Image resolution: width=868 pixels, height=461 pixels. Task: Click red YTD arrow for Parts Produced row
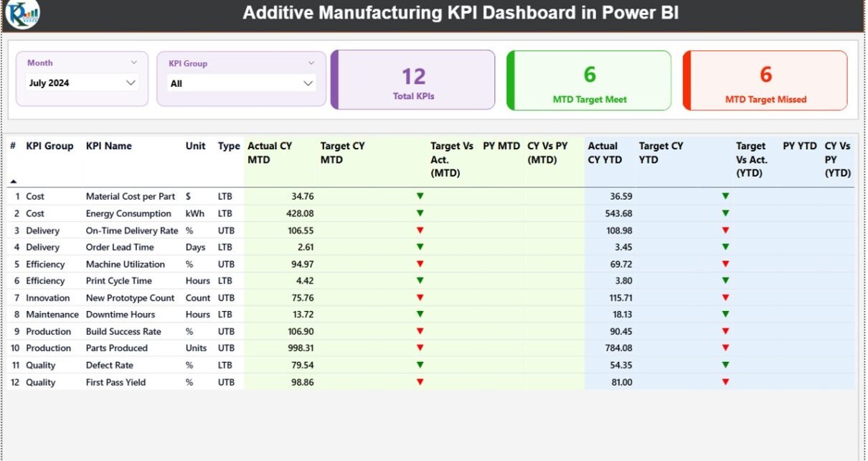[725, 348]
